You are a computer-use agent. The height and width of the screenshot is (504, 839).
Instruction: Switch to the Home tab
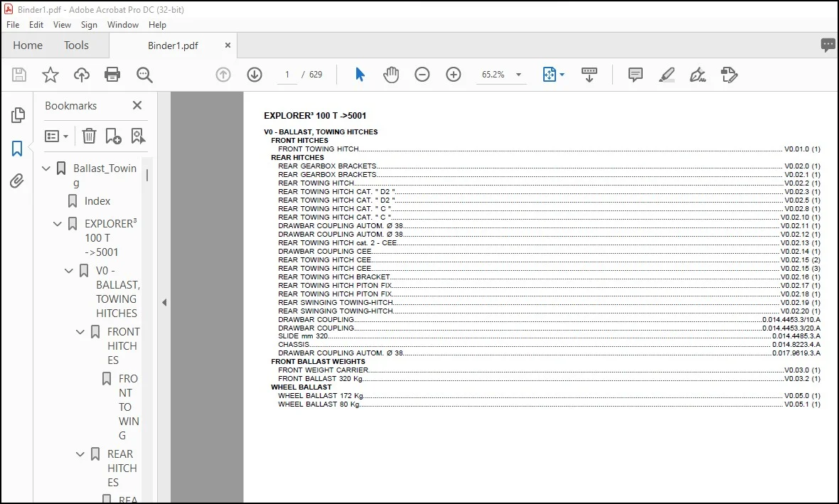(x=28, y=45)
